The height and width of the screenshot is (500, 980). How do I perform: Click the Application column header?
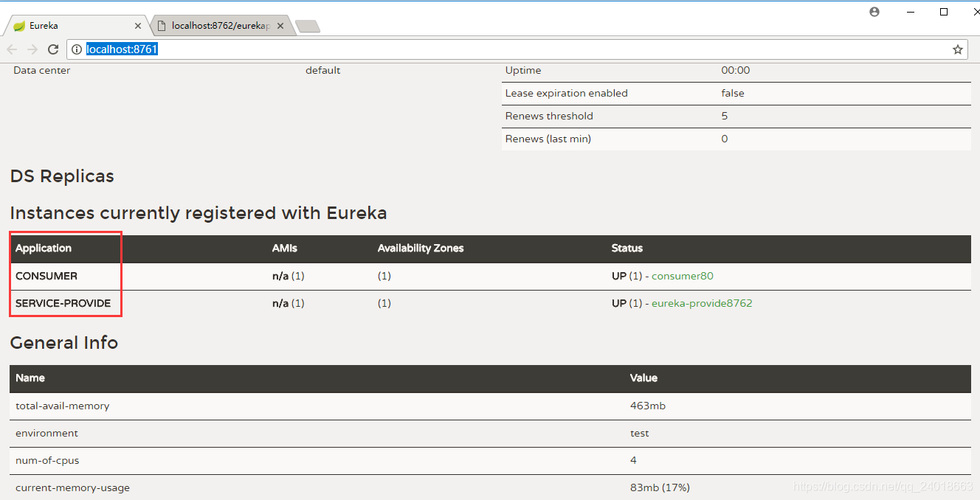coord(44,248)
